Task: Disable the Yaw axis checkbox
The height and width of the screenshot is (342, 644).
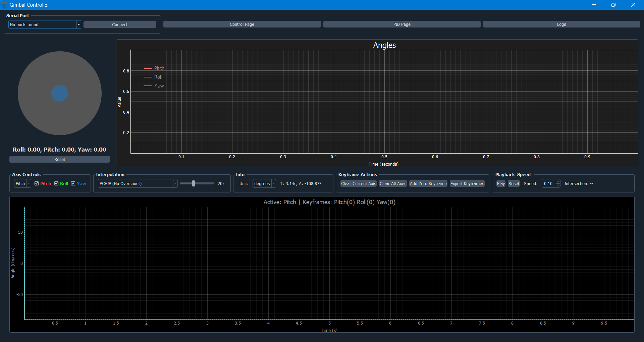Action: 73,183
